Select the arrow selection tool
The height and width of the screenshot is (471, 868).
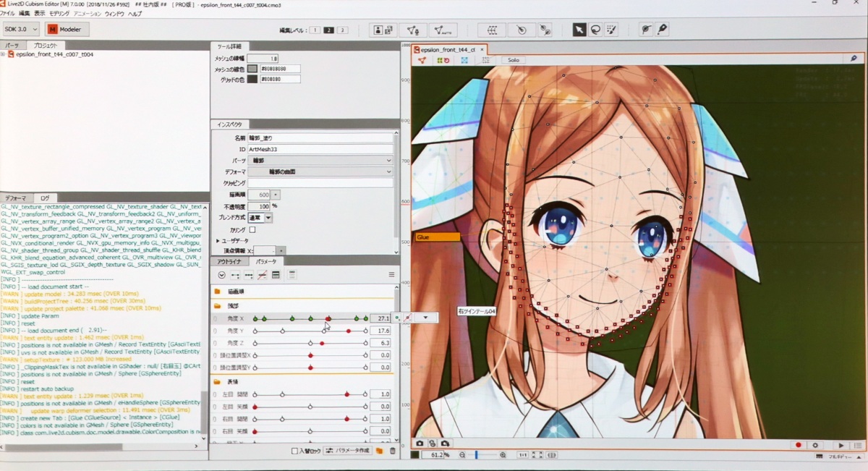[579, 30]
